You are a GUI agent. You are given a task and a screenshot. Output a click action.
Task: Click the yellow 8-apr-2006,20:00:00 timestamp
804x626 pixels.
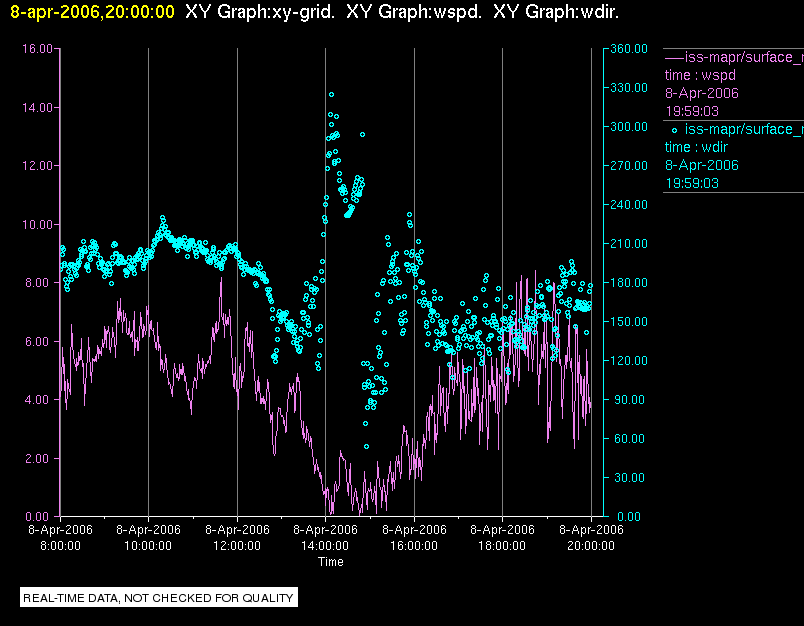click(92, 12)
